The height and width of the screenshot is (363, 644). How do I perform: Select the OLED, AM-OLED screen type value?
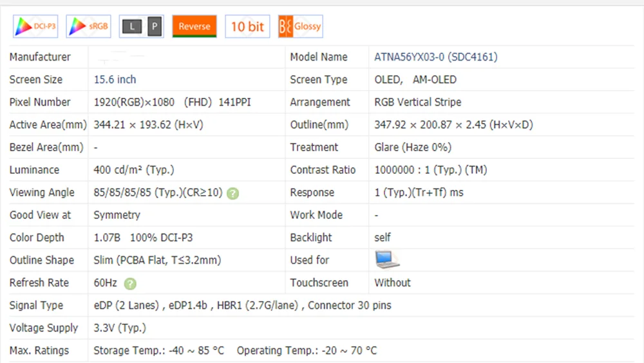(x=415, y=80)
